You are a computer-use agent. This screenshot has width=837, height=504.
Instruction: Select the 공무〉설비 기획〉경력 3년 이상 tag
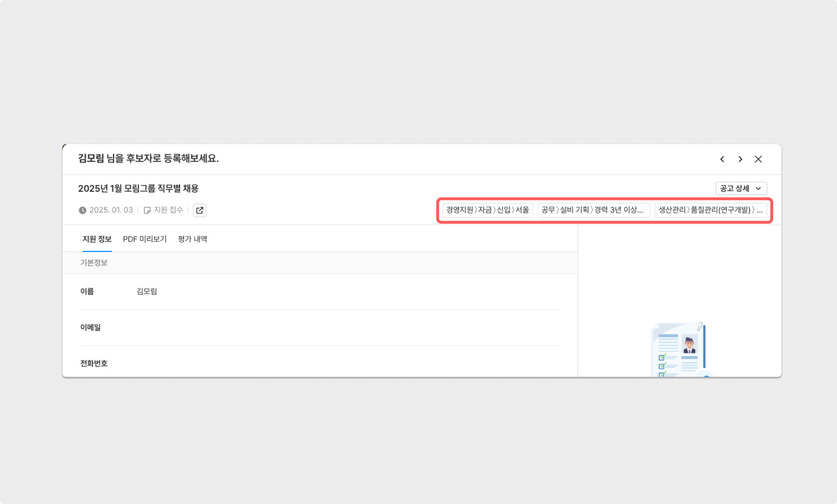pos(593,210)
